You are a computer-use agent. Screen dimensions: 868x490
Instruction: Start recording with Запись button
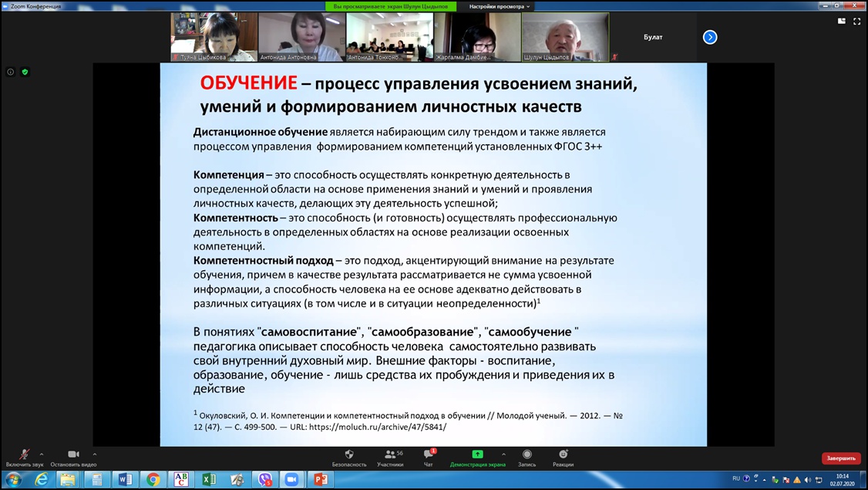(527, 455)
